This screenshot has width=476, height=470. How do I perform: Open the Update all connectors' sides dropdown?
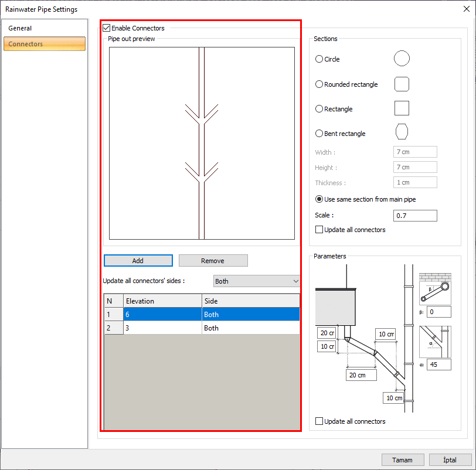[x=256, y=281]
